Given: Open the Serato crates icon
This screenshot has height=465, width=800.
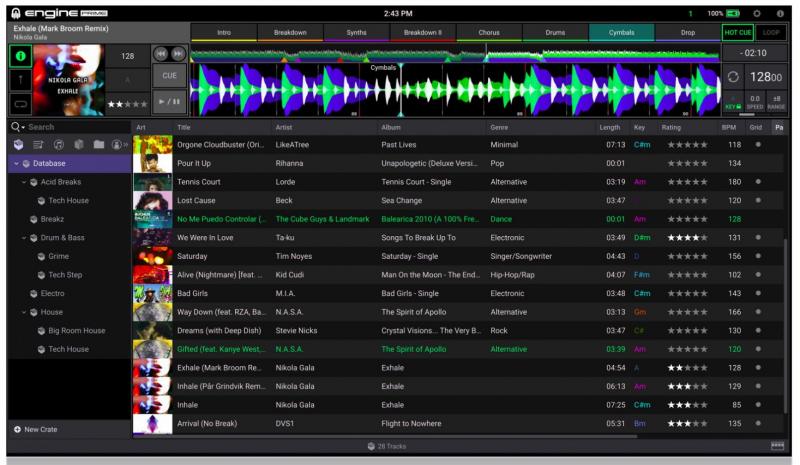Looking at the screenshot, I should tap(79, 145).
